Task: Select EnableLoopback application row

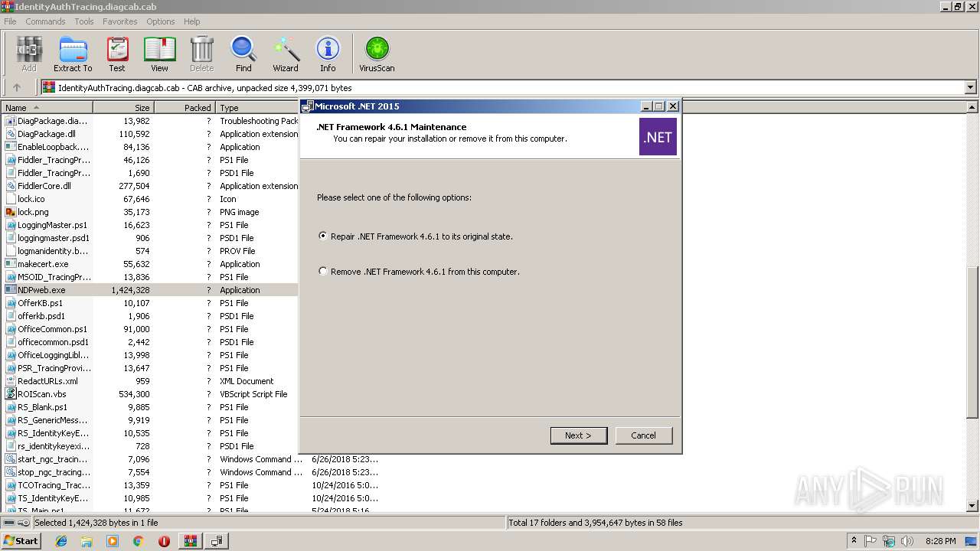Action: tap(149, 147)
